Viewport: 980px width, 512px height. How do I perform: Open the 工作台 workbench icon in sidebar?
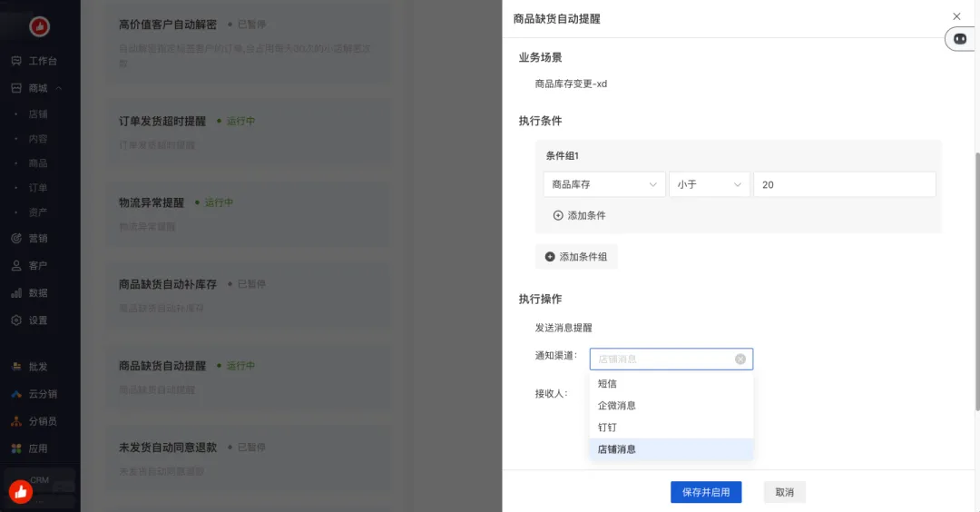coord(16,61)
